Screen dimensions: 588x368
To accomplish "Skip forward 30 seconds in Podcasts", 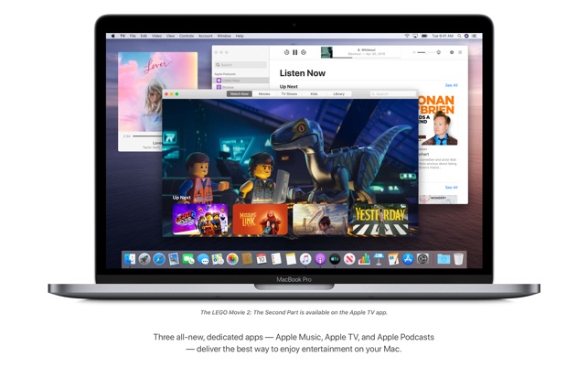I will tap(304, 52).
